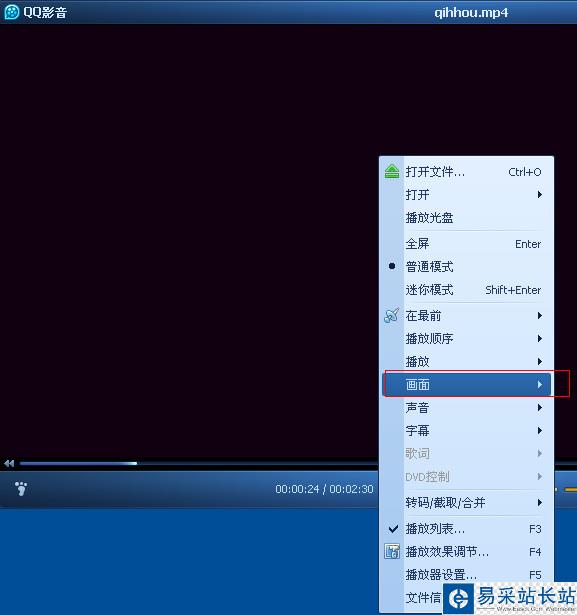Screen dimensions: 577x615
Task: Expand the 画面 submenu arrow
Action: coord(540,385)
